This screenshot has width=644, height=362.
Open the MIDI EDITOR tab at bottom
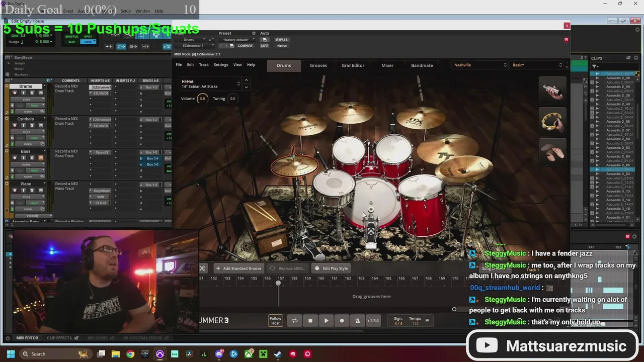click(x=27, y=338)
